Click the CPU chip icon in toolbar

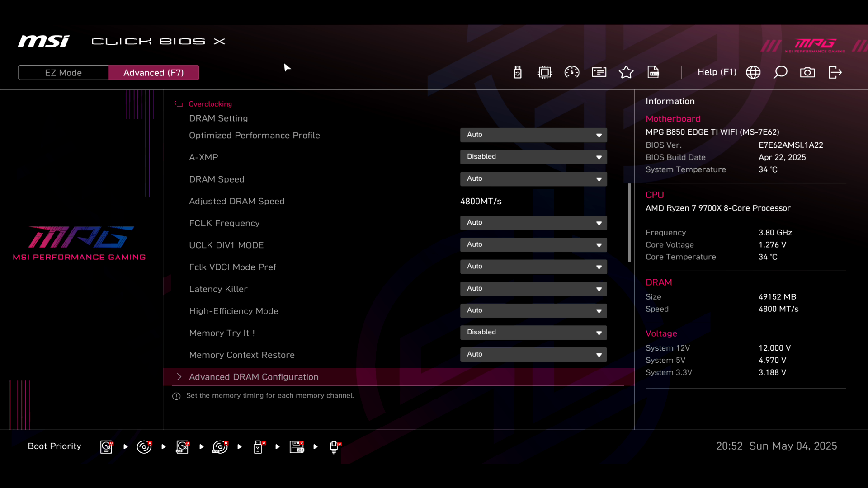[x=545, y=72]
